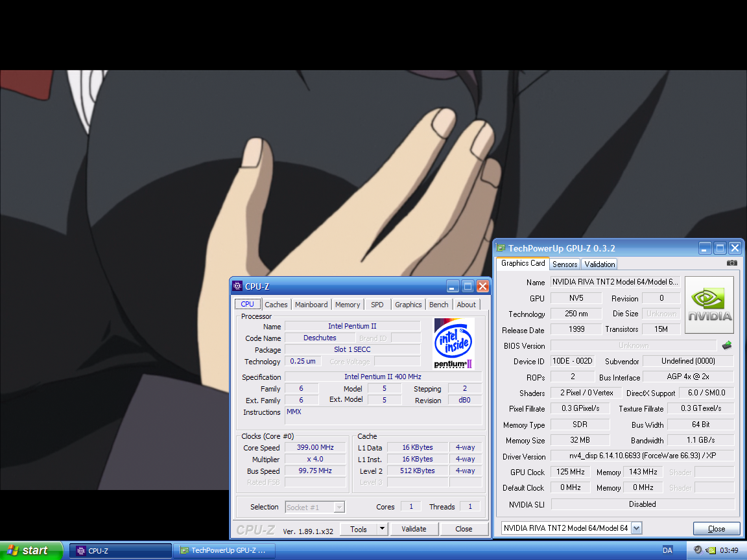Click the Release Date value 1999

[x=576, y=329]
